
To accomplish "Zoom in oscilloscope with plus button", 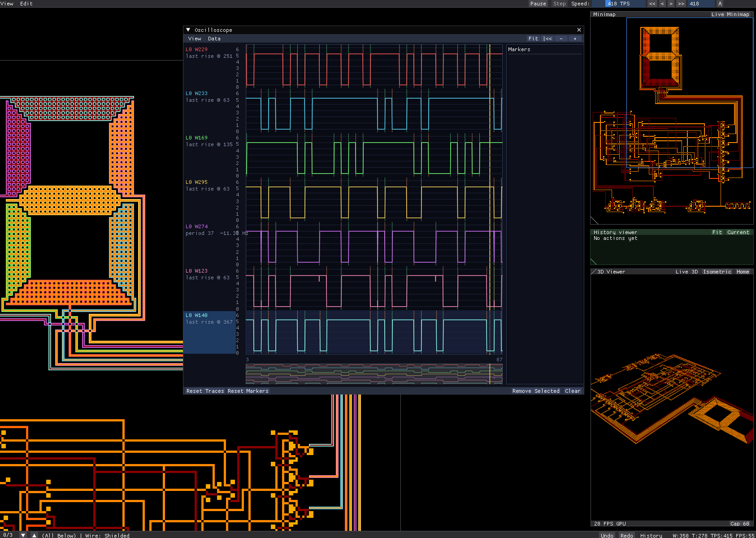I will [x=575, y=39].
